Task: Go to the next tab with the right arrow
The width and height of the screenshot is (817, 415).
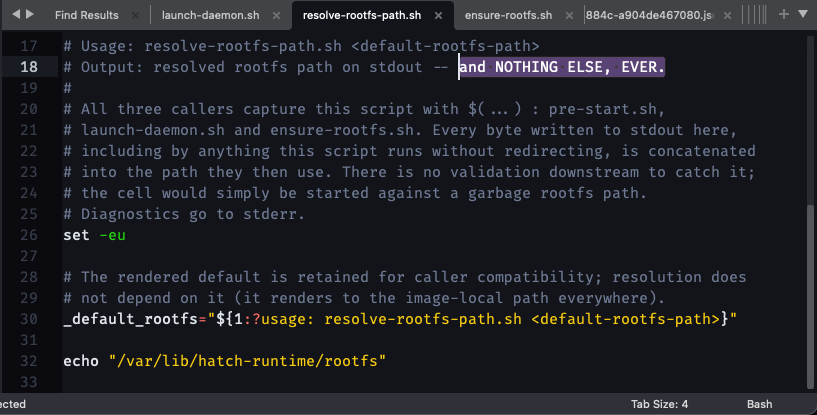Action: point(30,15)
